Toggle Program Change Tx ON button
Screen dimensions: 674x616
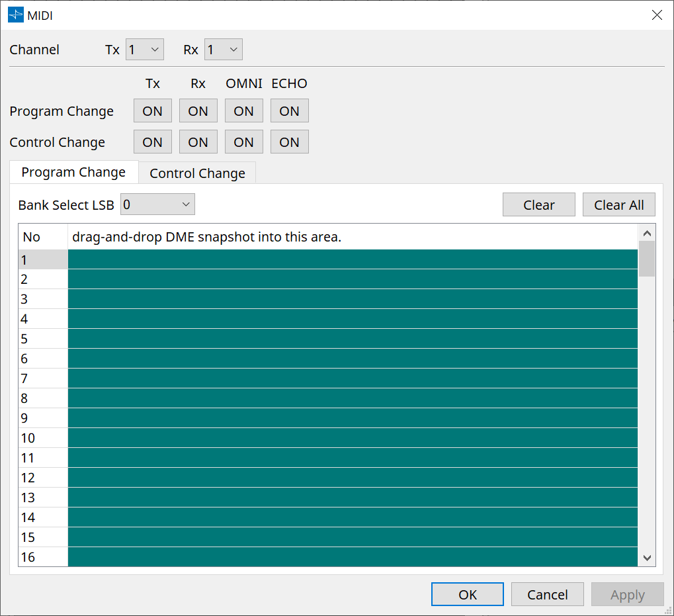[152, 110]
